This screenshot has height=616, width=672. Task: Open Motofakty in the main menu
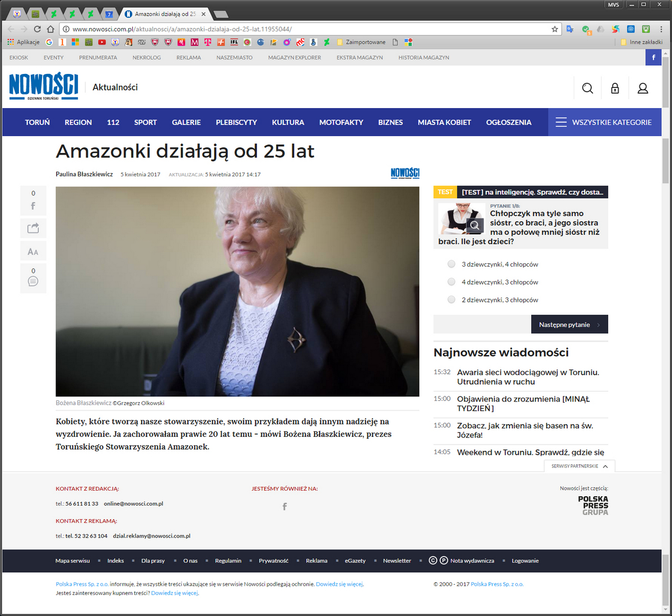(341, 122)
